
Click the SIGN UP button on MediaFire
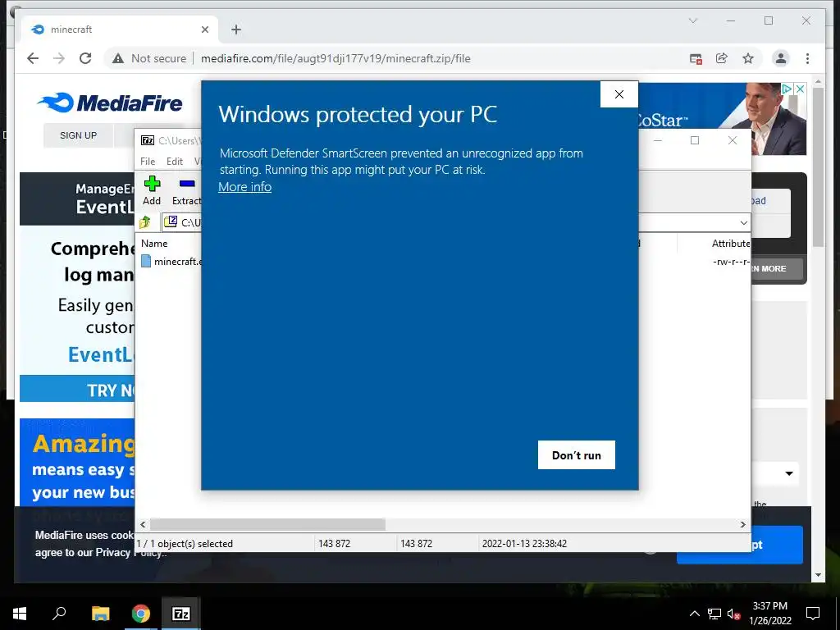coord(78,135)
